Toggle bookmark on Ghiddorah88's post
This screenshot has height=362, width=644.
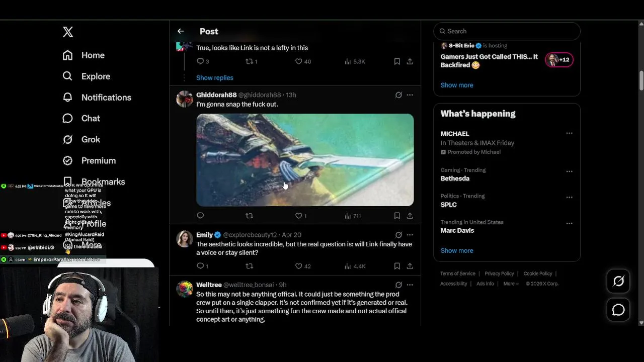[x=397, y=216]
